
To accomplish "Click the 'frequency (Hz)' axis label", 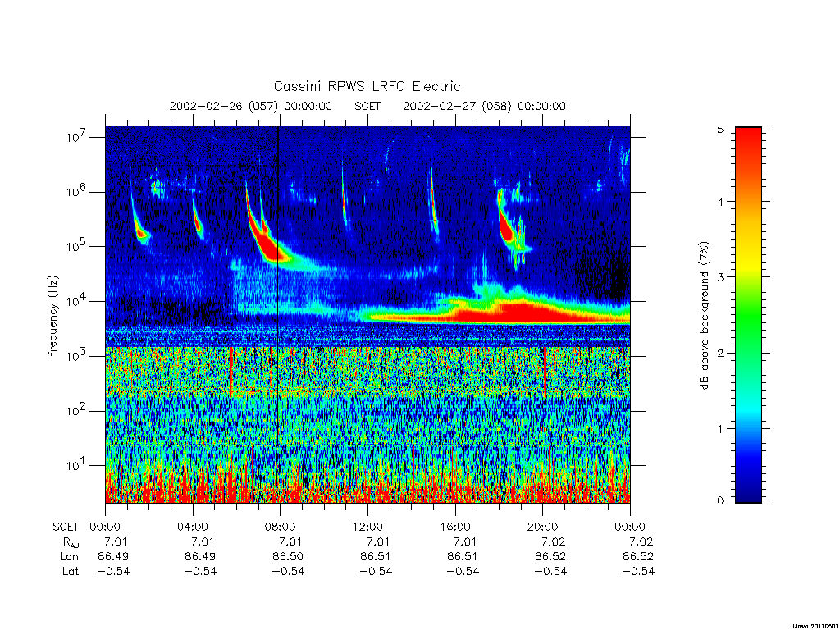I will pos(52,316).
